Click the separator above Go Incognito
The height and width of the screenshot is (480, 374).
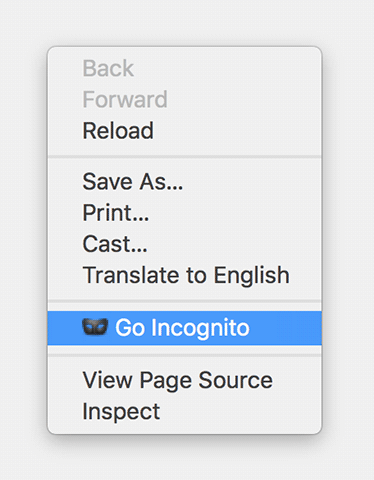click(x=185, y=301)
